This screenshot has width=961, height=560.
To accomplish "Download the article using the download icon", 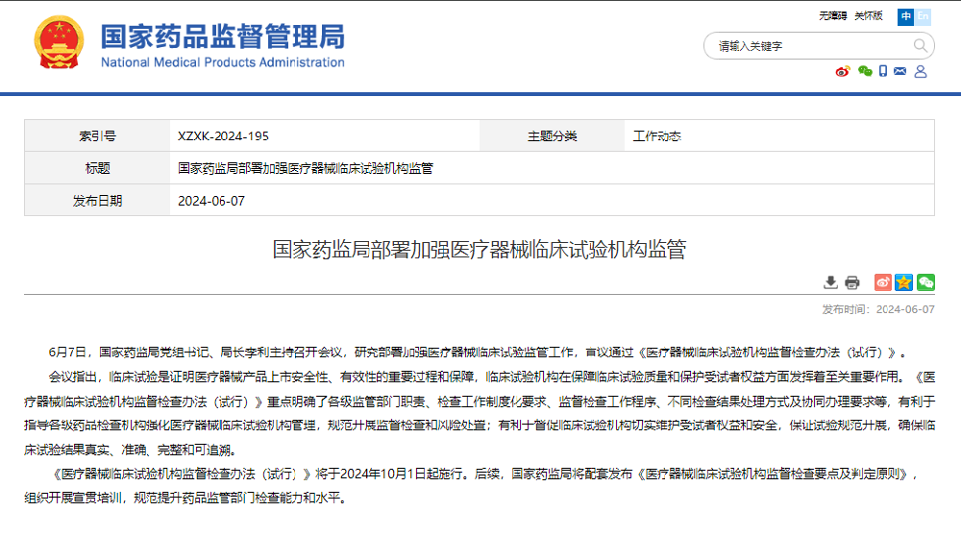I will pyautogui.click(x=831, y=282).
